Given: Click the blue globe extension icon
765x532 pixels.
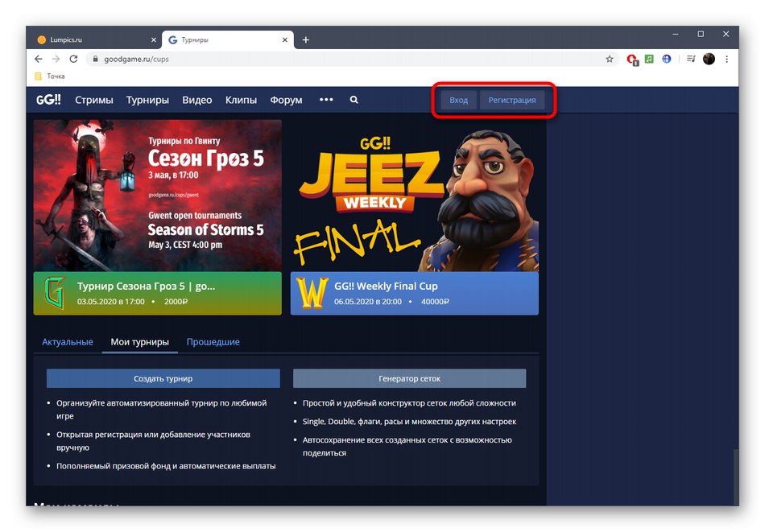Looking at the screenshot, I should pyautogui.click(x=667, y=59).
